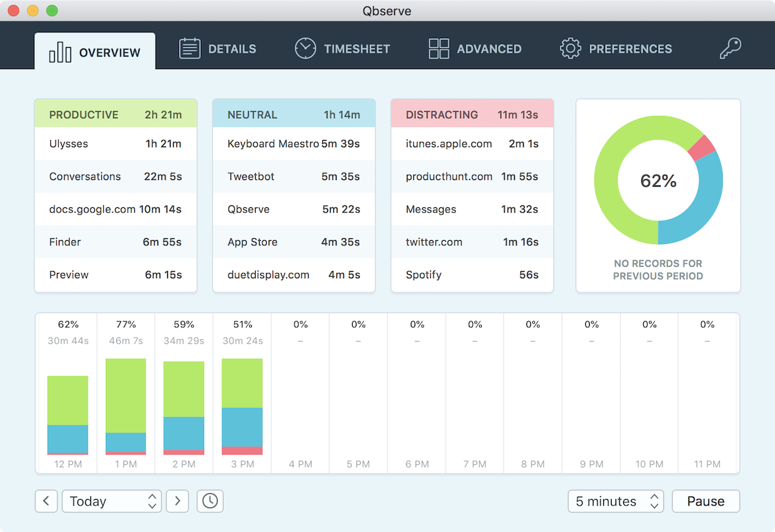
Task: Click the Today dropdown stepper arrows
Action: pyautogui.click(x=151, y=501)
